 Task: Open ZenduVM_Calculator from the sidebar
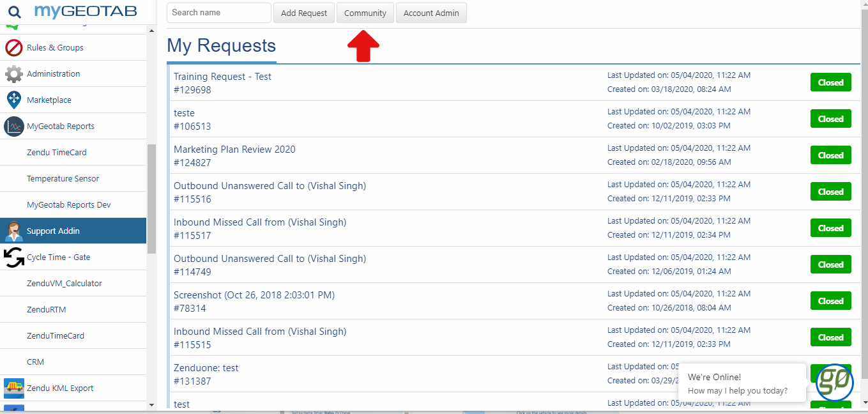[65, 284]
